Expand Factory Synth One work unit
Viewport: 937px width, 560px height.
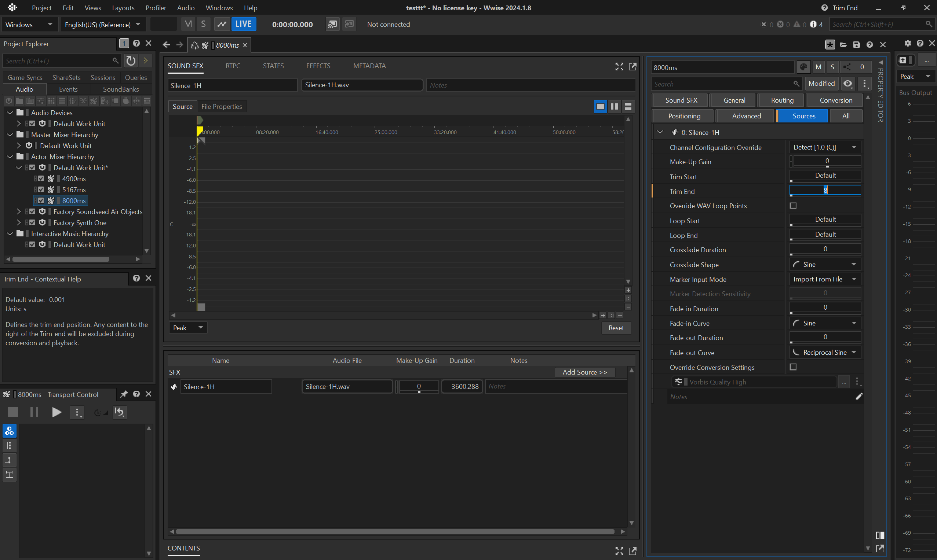pyautogui.click(x=19, y=222)
